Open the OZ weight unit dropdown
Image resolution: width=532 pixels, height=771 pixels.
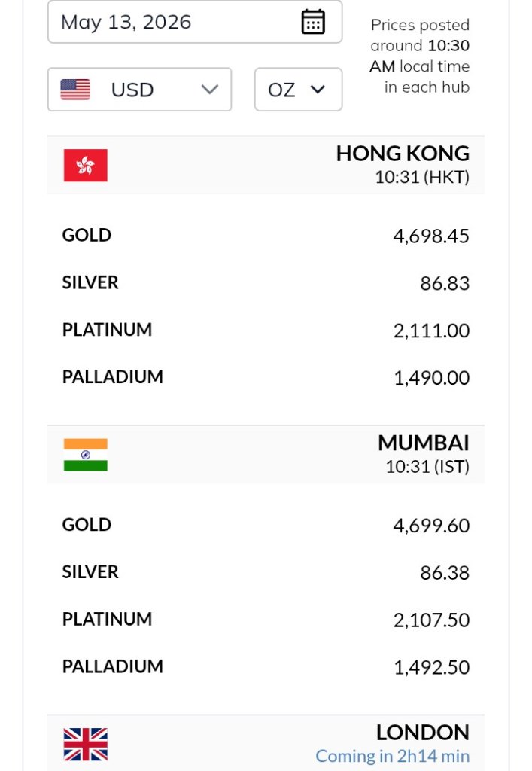tap(298, 90)
